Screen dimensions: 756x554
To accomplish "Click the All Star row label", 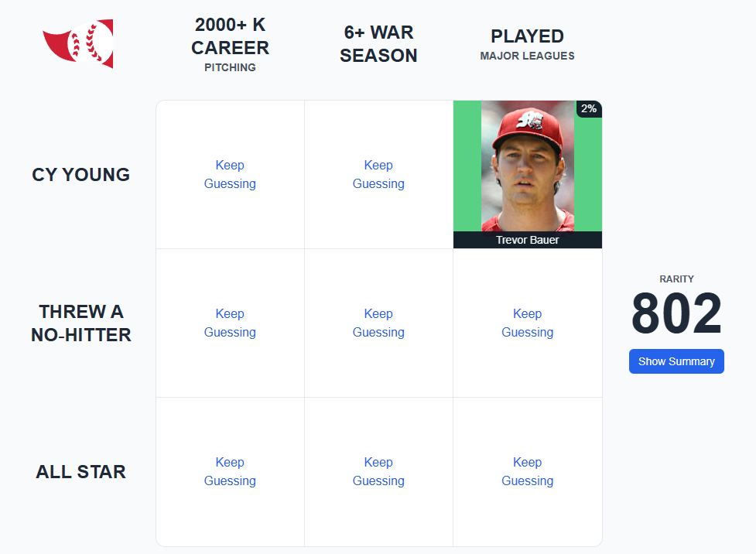I will (x=81, y=471).
